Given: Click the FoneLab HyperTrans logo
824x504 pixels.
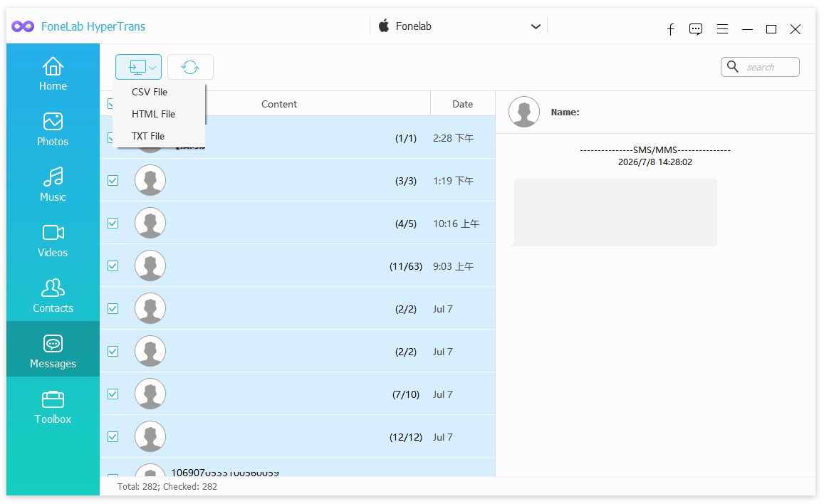Looking at the screenshot, I should coord(23,26).
